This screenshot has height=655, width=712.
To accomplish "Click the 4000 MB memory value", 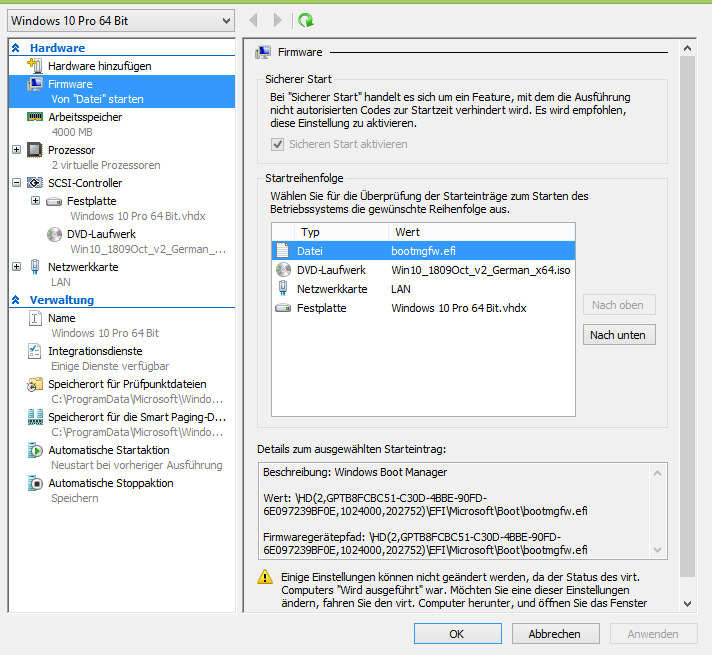I will coord(72,132).
